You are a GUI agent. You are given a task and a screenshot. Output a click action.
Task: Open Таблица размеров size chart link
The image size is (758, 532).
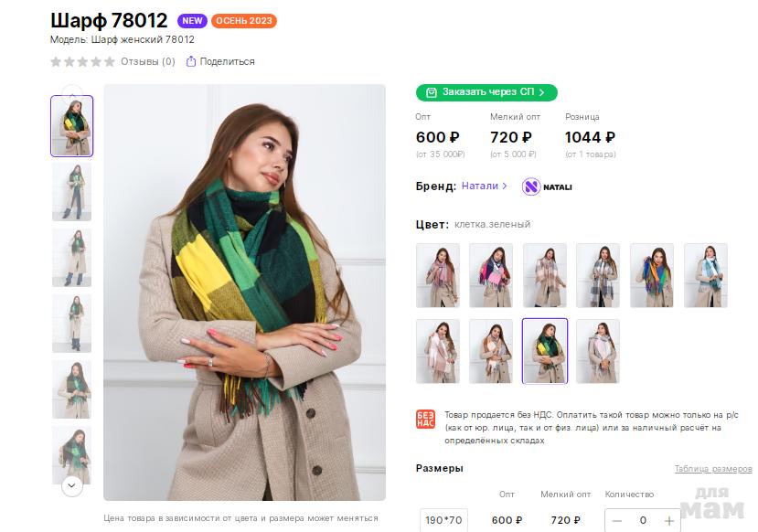click(x=713, y=469)
